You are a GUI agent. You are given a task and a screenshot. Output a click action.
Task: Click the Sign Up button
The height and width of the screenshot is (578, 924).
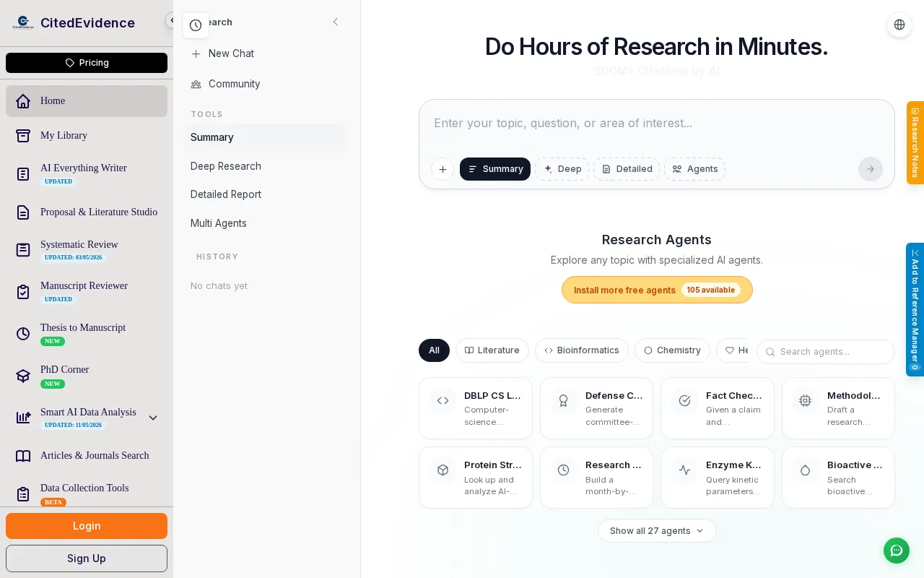(x=87, y=558)
